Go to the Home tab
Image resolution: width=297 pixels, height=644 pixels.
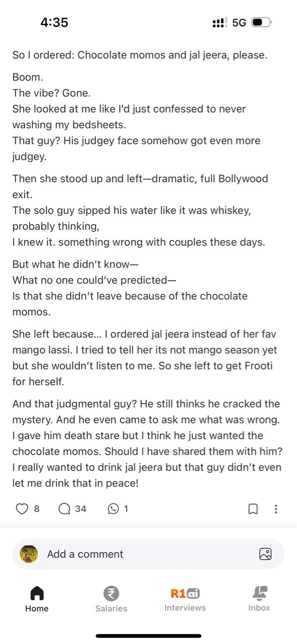coord(37,600)
